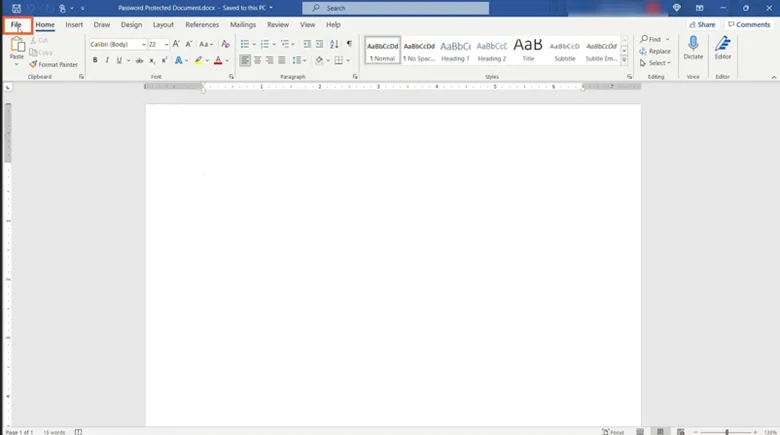Viewport: 780px width, 435px height.
Task: Toggle Italic formatting
Action: (x=107, y=60)
